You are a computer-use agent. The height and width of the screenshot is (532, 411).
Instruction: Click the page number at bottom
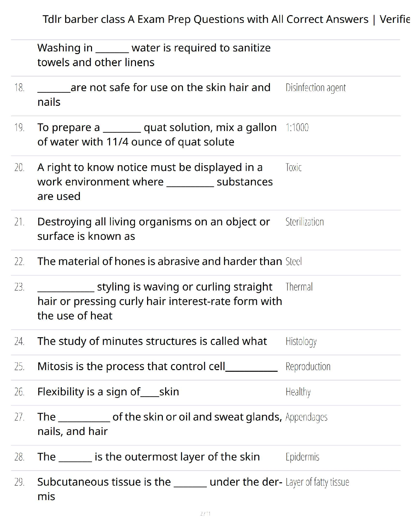click(x=205, y=514)
